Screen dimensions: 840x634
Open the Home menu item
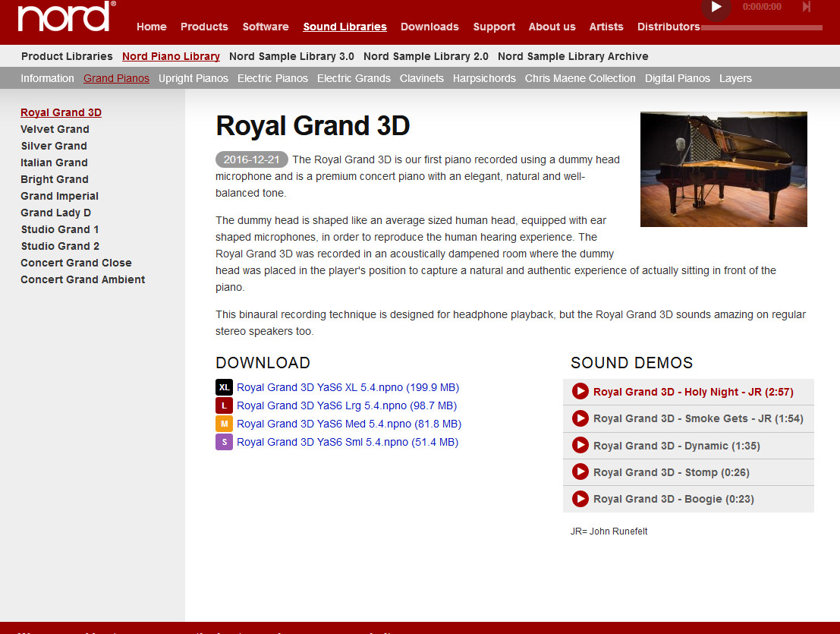(152, 27)
